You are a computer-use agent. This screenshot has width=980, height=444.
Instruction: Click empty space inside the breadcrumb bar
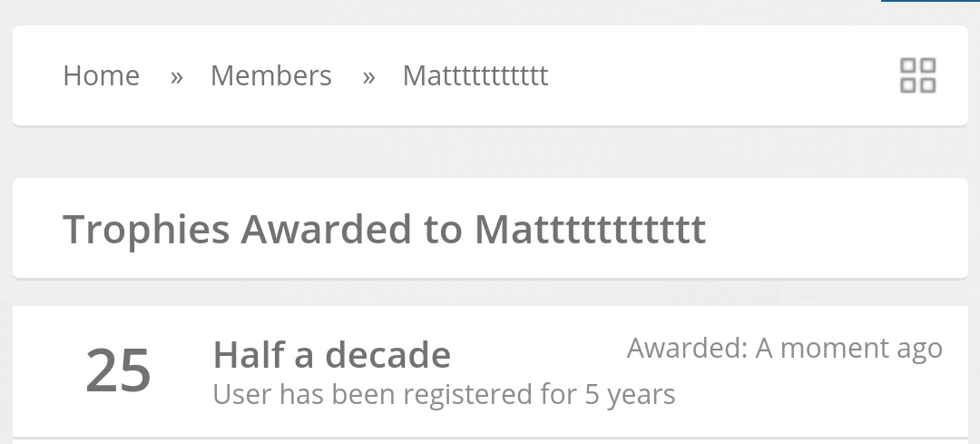pyautogui.click(x=719, y=75)
